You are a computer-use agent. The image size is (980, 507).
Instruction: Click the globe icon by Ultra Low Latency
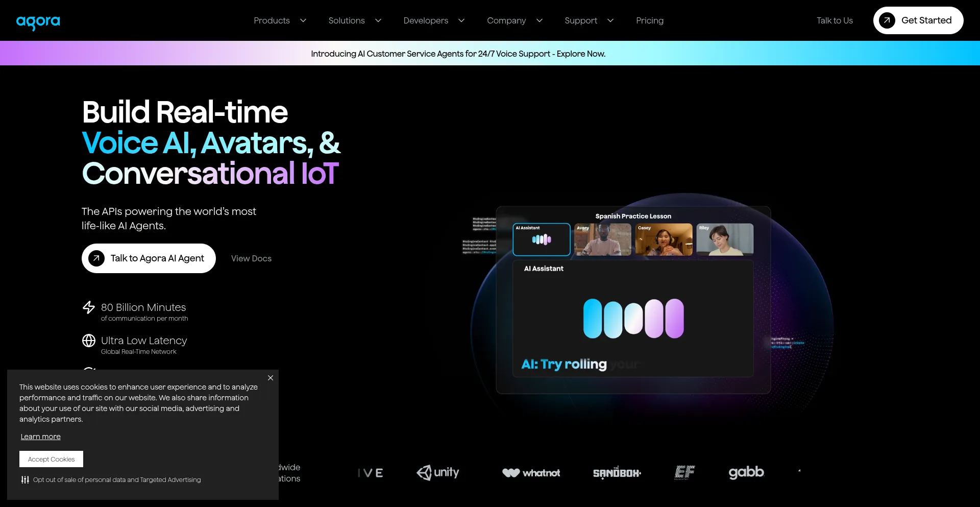click(89, 341)
